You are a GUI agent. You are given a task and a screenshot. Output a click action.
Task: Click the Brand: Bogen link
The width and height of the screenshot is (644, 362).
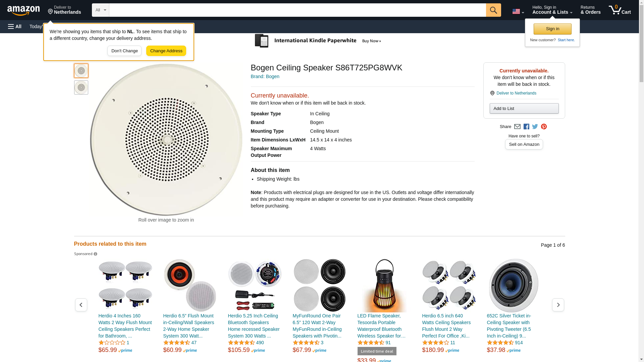(x=265, y=76)
